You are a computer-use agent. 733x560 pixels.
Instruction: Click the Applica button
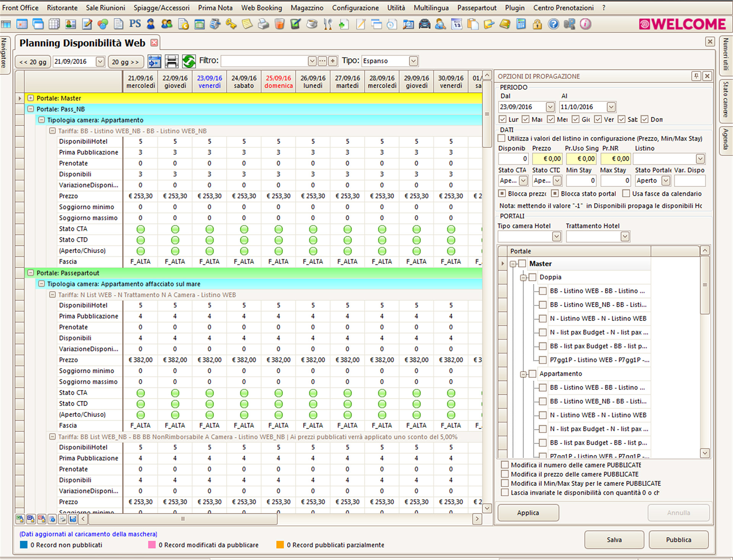(x=528, y=513)
